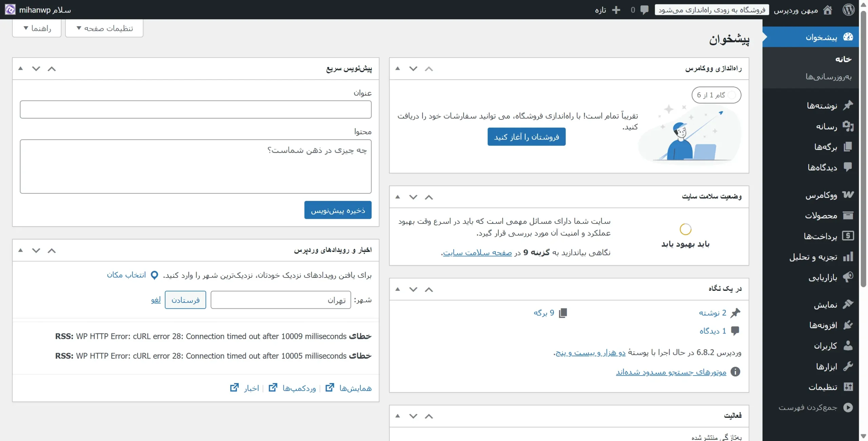
Task: Open the راهنما dropdown
Action: pos(36,28)
